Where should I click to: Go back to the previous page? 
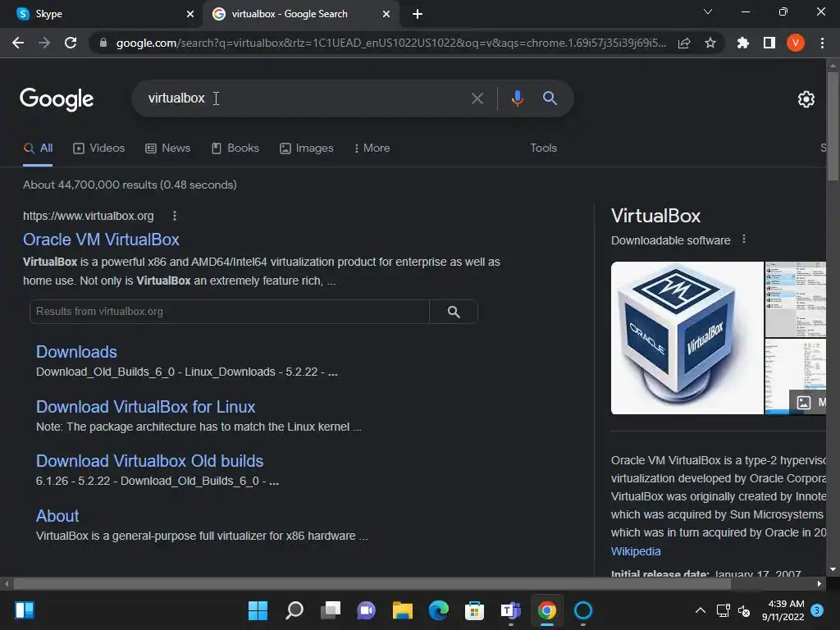point(18,43)
